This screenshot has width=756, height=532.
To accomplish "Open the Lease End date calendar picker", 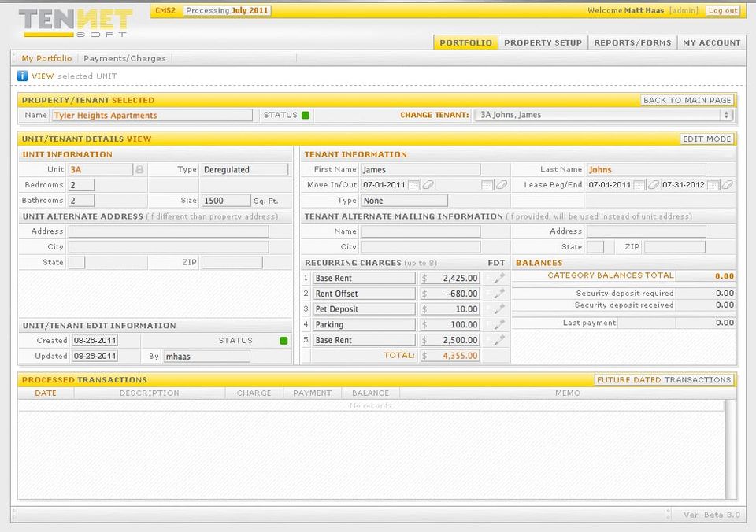I will (713, 185).
